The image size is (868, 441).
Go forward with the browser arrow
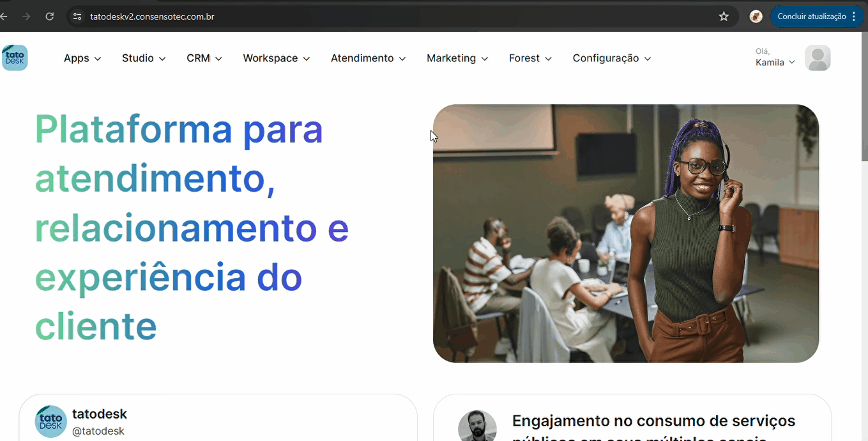(x=26, y=17)
